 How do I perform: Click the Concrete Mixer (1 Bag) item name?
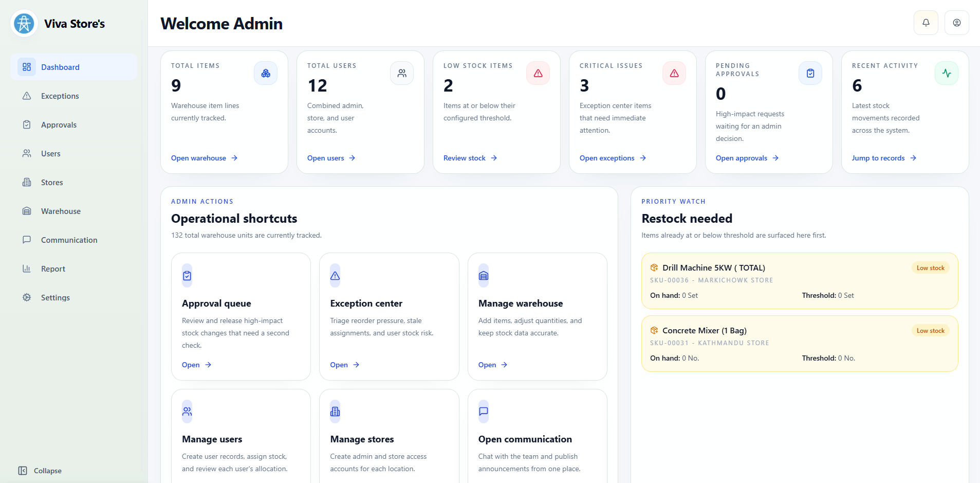pos(705,330)
